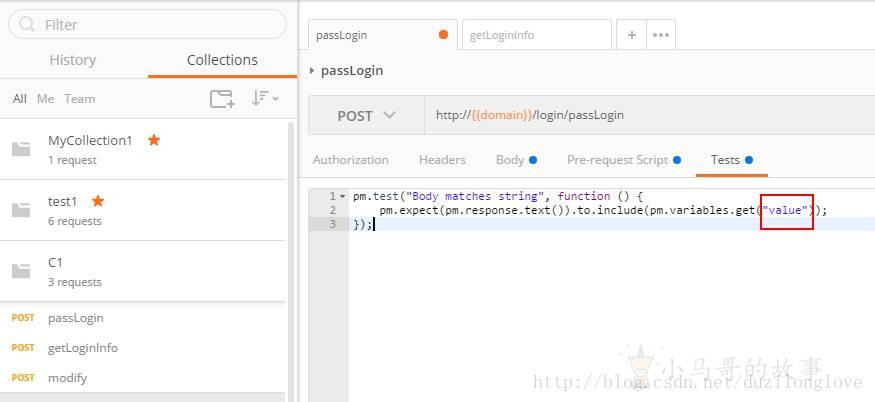The image size is (875, 402).
Task: Type in the Filter search field
Action: click(147, 24)
